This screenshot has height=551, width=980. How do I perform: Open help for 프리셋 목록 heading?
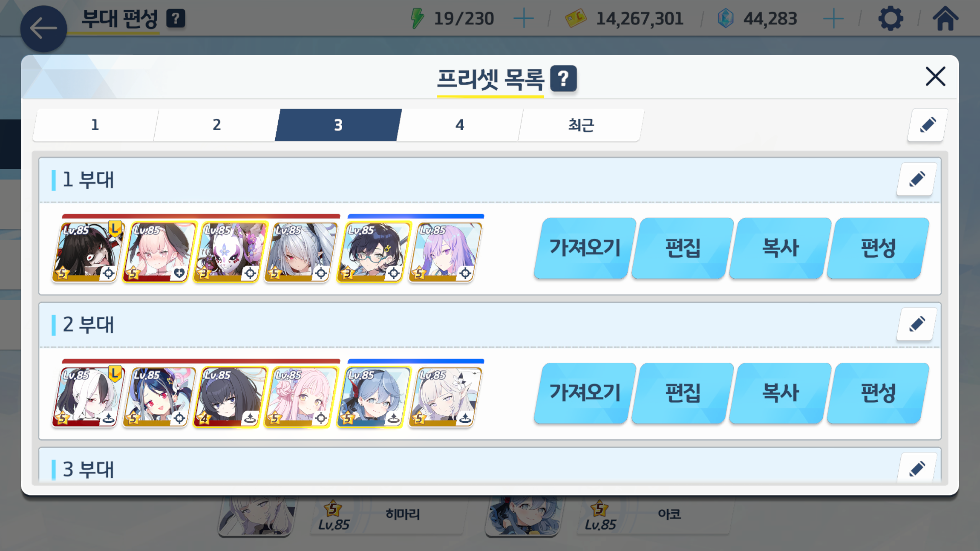click(563, 79)
